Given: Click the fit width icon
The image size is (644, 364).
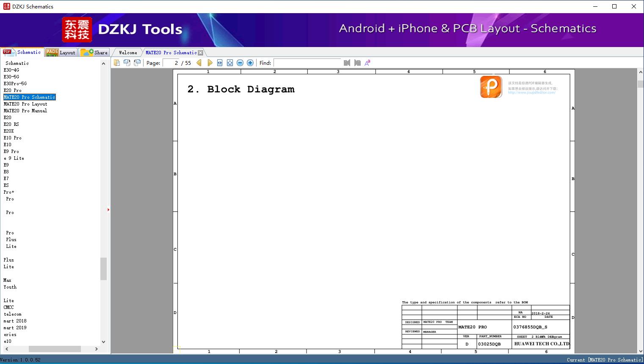Looking at the screenshot, I should click(x=220, y=63).
